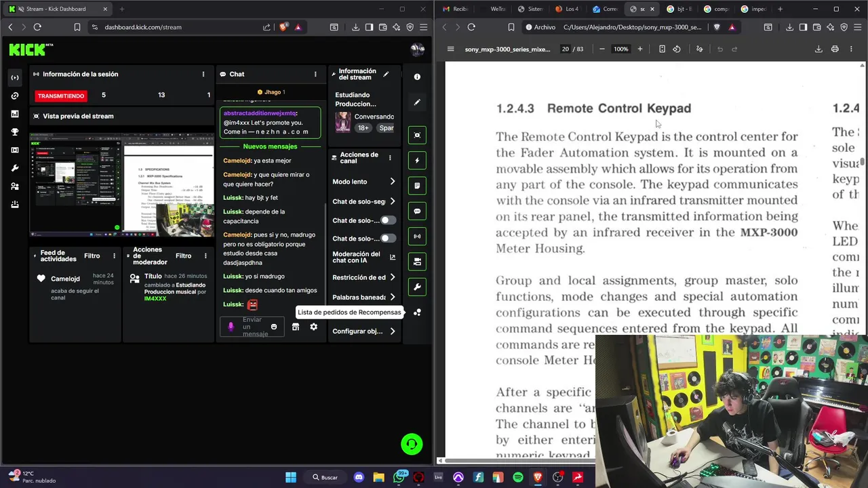
Task: Click the Filtro button in Feed de actividades
Action: pos(92,256)
